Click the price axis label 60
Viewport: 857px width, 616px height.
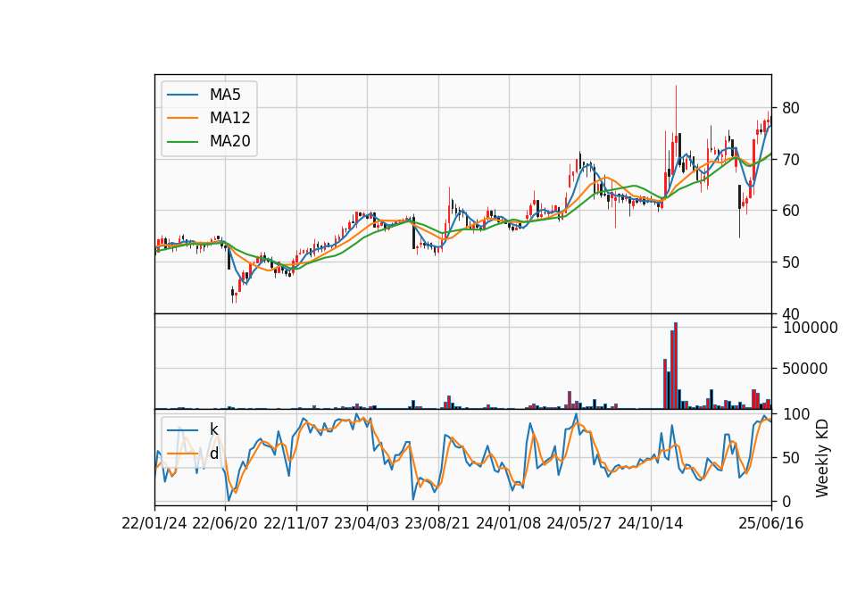pyautogui.click(x=790, y=211)
